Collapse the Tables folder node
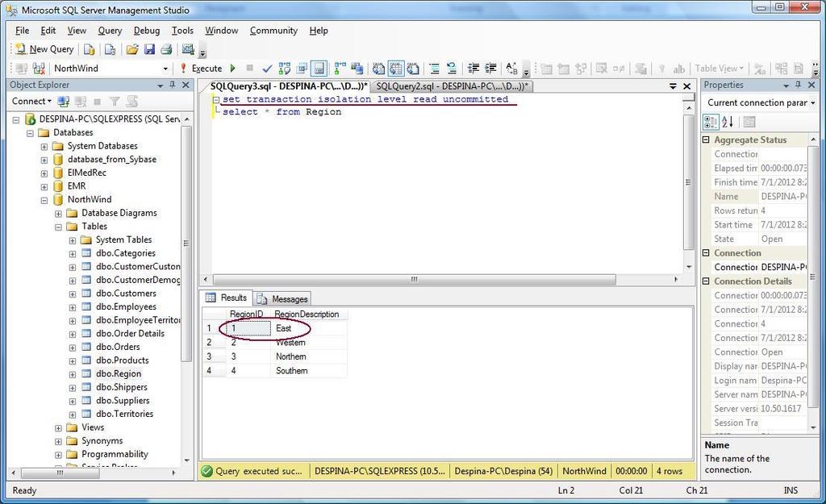 click(58, 227)
